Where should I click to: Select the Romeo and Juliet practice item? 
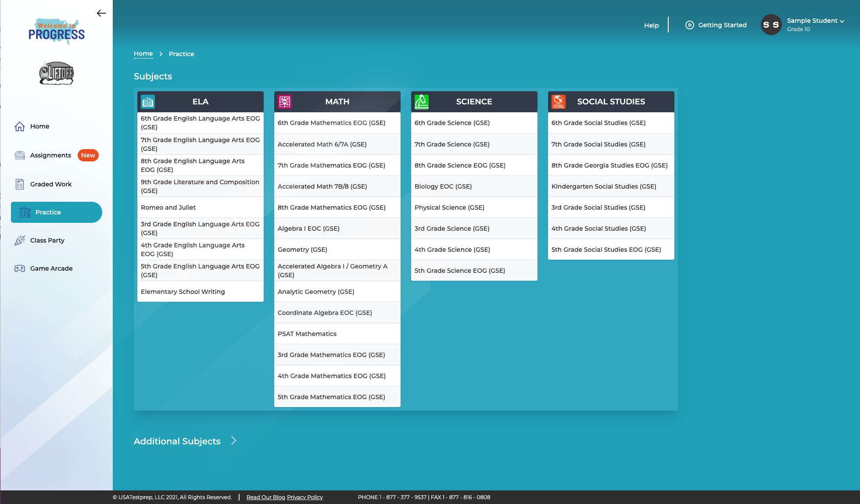pyautogui.click(x=168, y=207)
